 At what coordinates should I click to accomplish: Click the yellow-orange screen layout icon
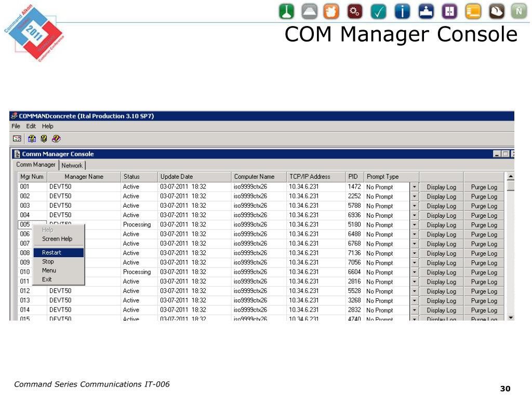[473, 11]
